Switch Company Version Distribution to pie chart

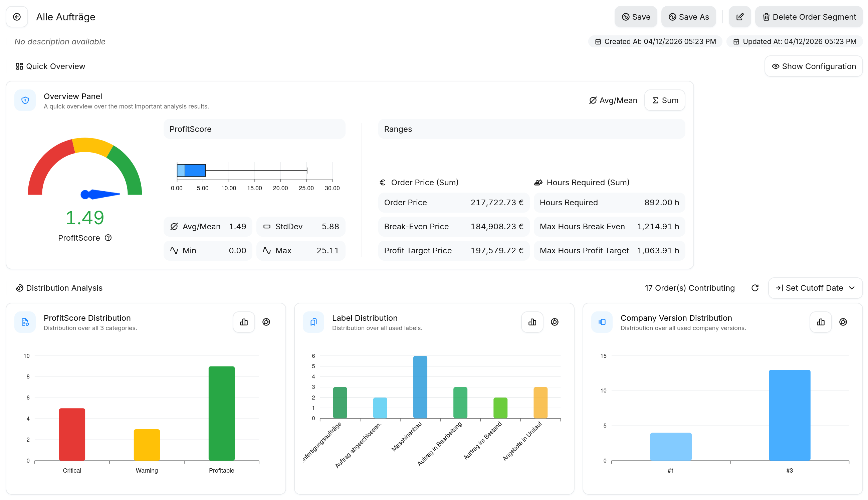tap(843, 322)
